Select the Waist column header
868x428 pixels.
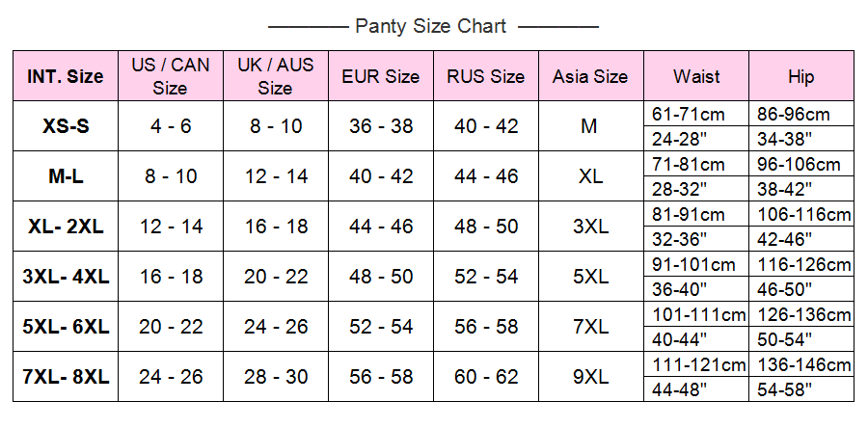696,76
